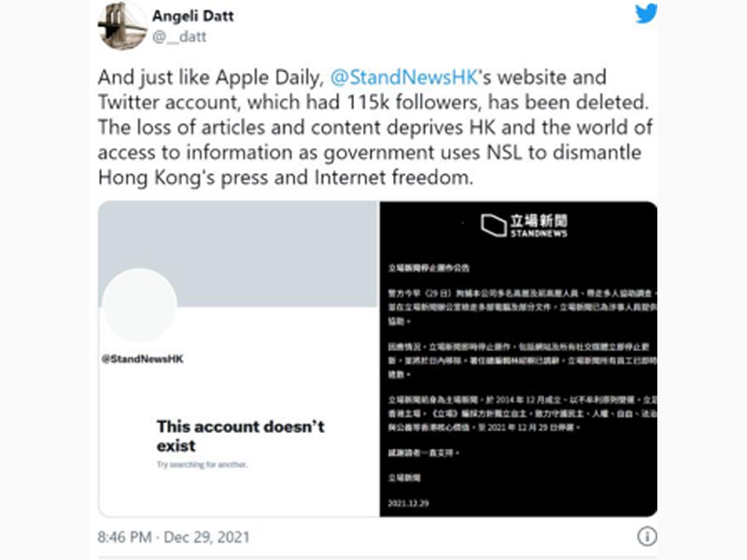Viewport: 747px width, 560px height.
Task: Follow the @StandNewsHK mention in the tweet
Action: [x=404, y=77]
